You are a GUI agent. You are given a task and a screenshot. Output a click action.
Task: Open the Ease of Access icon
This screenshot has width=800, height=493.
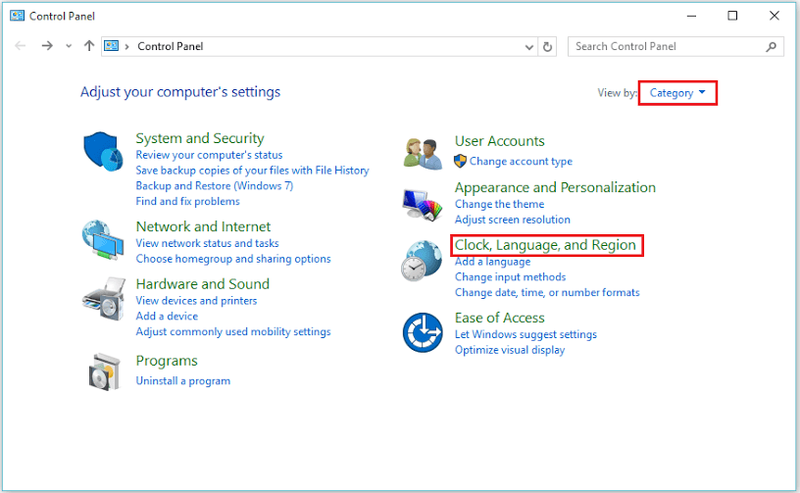pyautogui.click(x=422, y=333)
